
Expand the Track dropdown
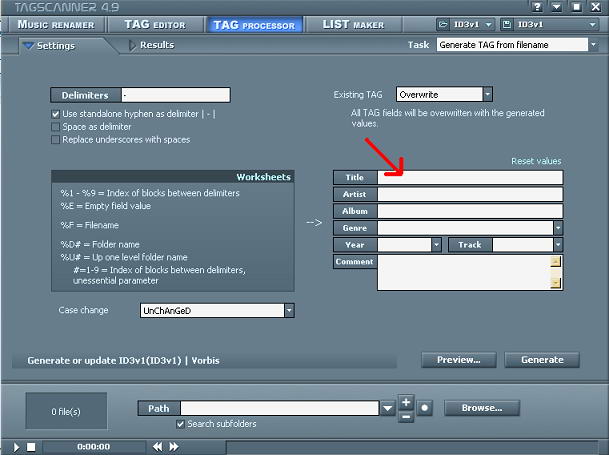coord(558,245)
